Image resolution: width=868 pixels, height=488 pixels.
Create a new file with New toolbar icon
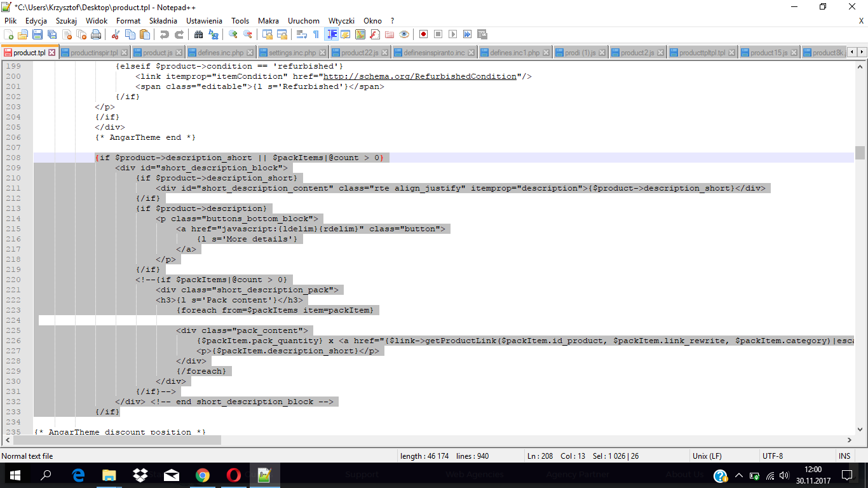[9, 34]
